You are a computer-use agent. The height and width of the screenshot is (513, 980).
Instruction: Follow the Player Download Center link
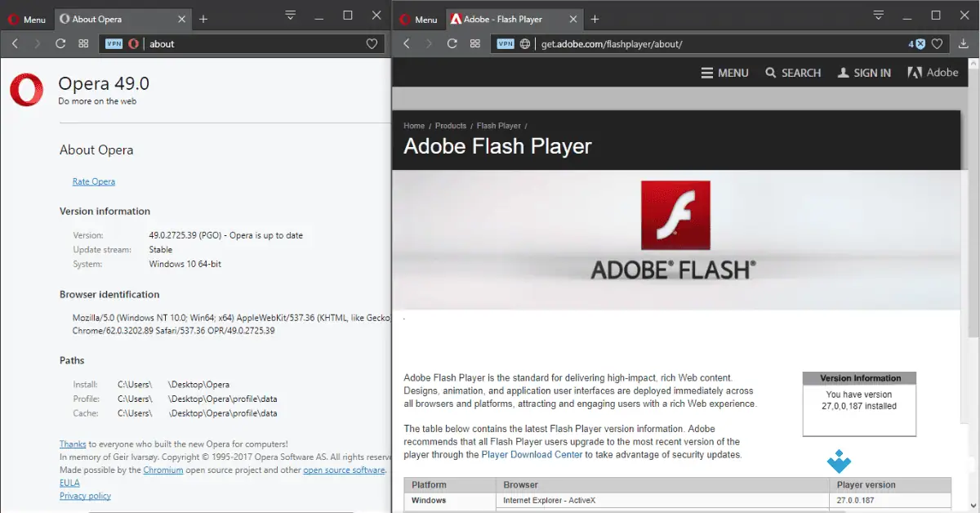(x=532, y=454)
